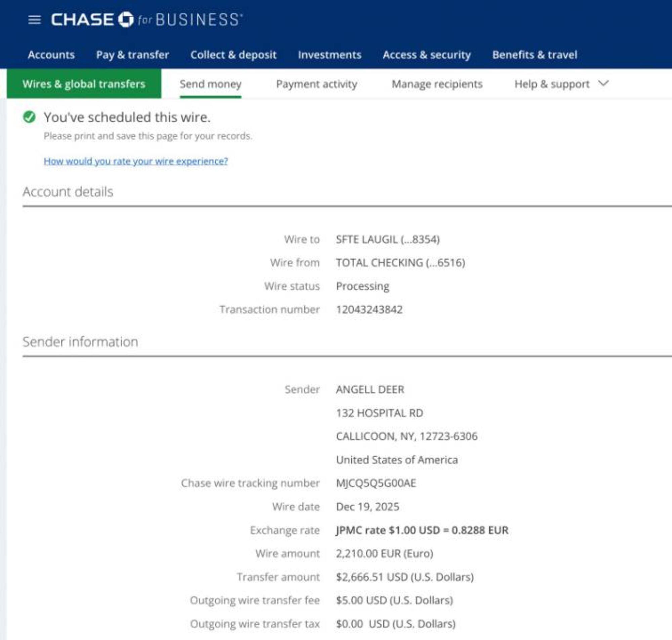This screenshot has height=640, width=672.
Task: Select Wires & global transfers tab
Action: point(84,84)
